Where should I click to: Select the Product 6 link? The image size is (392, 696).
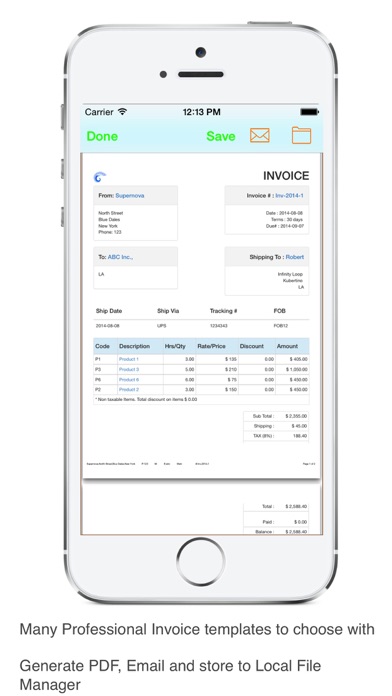(129, 380)
